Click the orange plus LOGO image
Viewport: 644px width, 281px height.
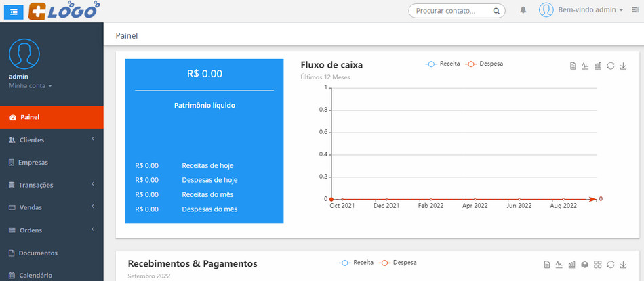click(x=64, y=10)
